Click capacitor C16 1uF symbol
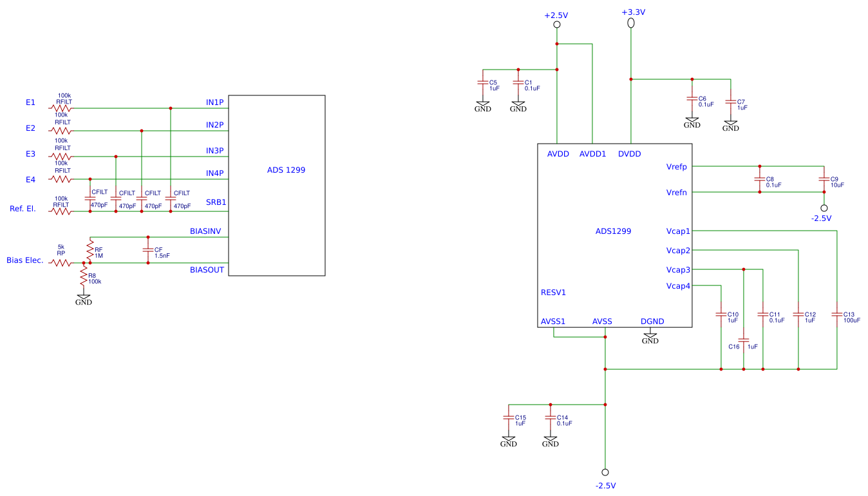This screenshot has height=496, width=868. [x=743, y=339]
